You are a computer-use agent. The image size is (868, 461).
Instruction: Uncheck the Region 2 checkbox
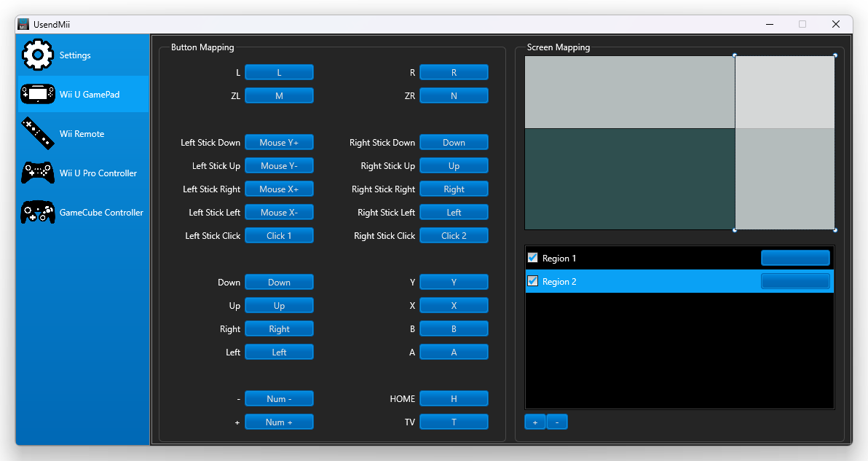[532, 281]
